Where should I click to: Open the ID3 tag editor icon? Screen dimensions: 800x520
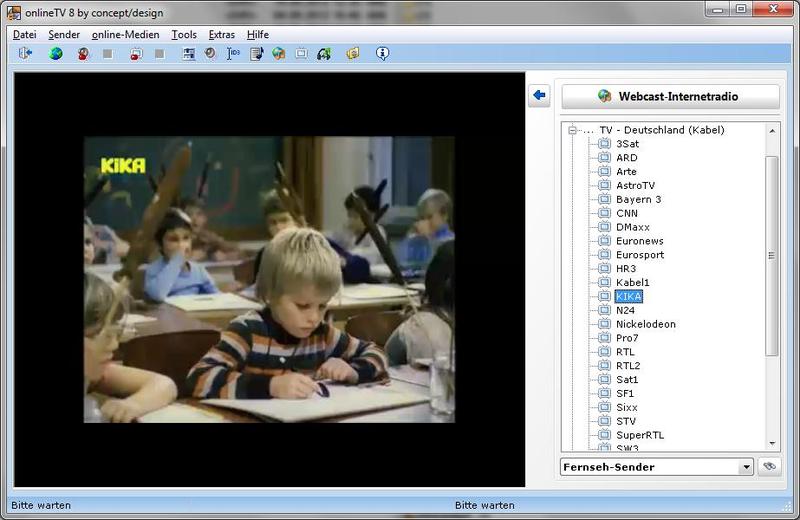233,53
